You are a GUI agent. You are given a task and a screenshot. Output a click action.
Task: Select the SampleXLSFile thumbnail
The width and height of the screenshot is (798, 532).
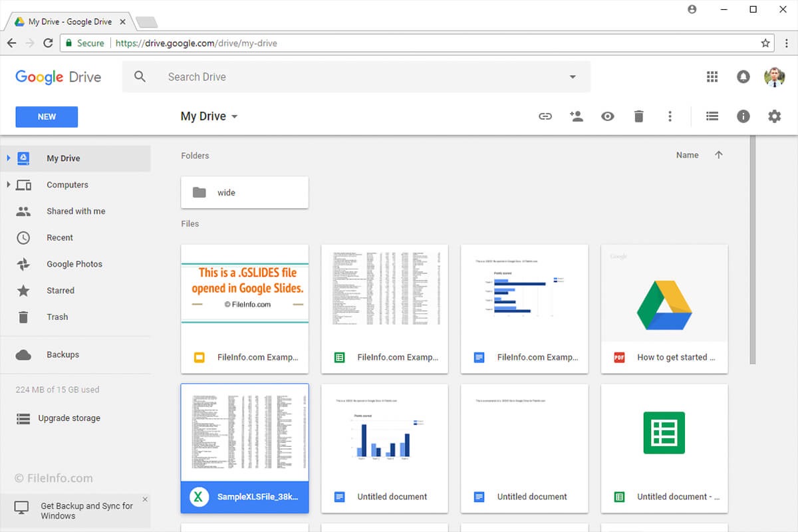pyautogui.click(x=244, y=432)
